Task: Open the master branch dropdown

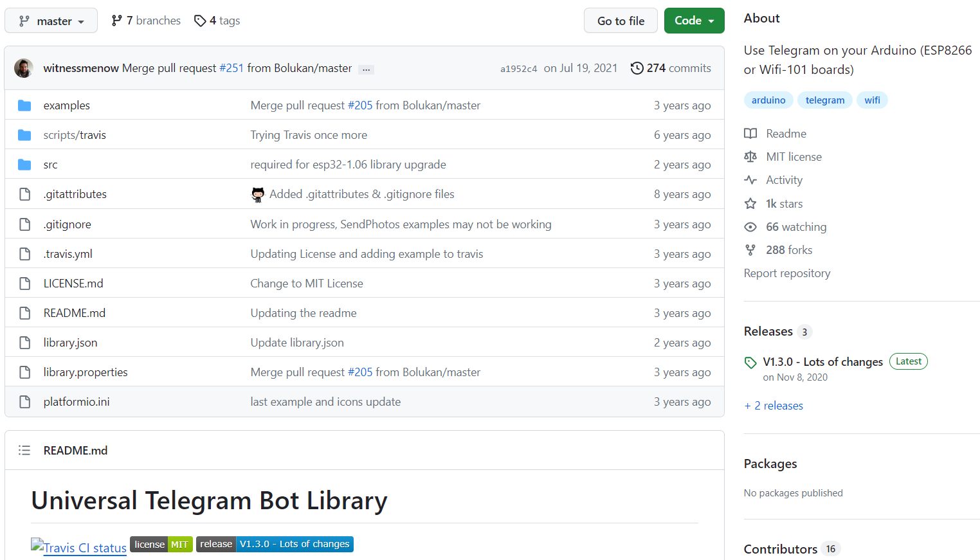Action: pyautogui.click(x=51, y=21)
